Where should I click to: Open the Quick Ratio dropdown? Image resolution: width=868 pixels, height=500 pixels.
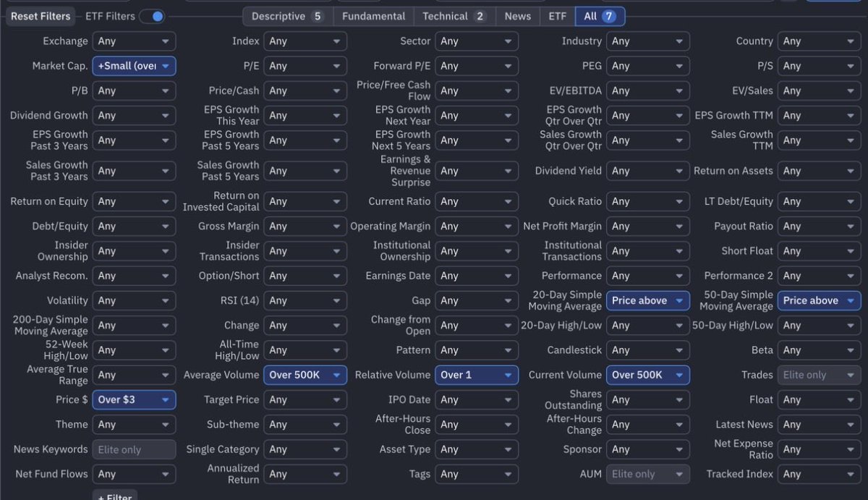pyautogui.click(x=648, y=201)
